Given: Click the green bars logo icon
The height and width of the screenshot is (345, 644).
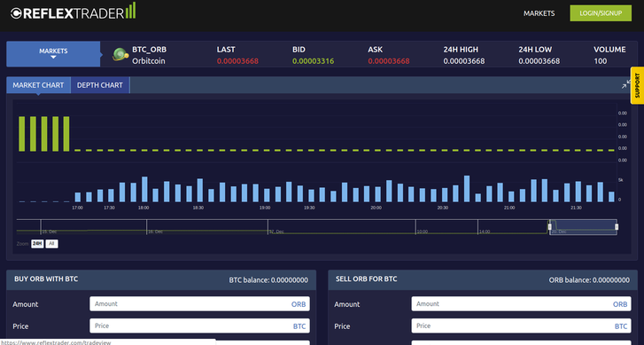Looking at the screenshot, I should click(130, 11).
